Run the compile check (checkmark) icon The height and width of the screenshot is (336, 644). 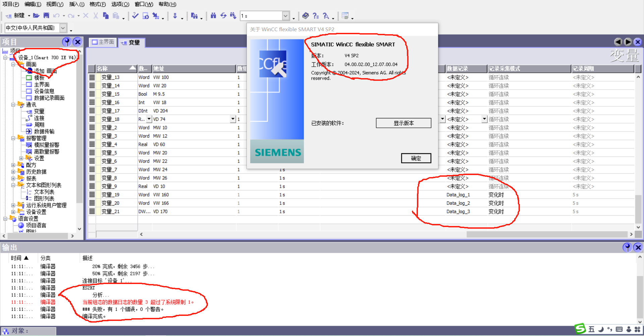[x=135, y=15]
